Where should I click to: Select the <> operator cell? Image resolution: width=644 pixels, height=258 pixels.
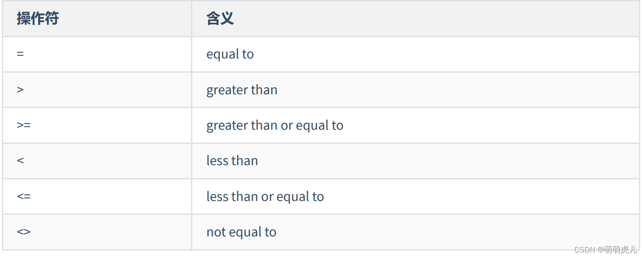24,232
